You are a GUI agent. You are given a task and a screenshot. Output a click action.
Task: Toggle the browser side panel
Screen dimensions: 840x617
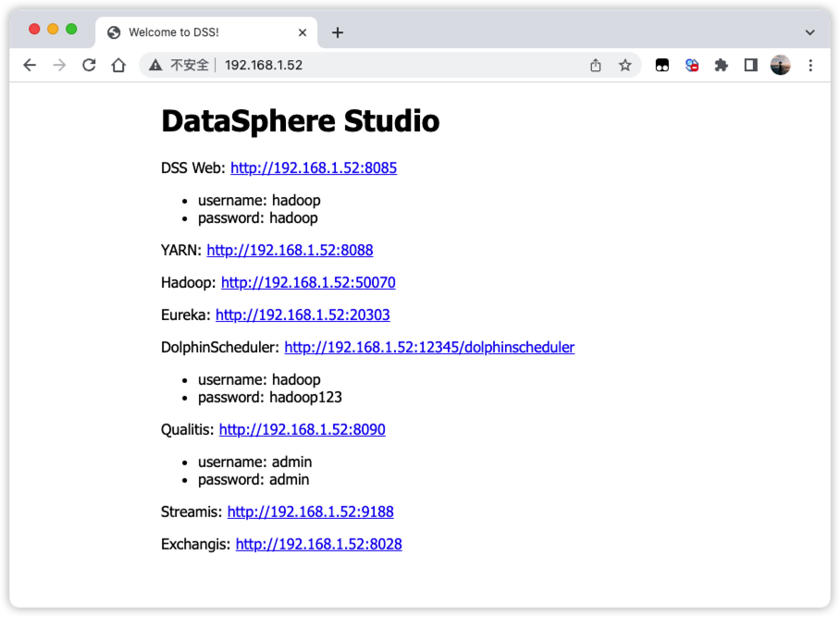[750, 66]
